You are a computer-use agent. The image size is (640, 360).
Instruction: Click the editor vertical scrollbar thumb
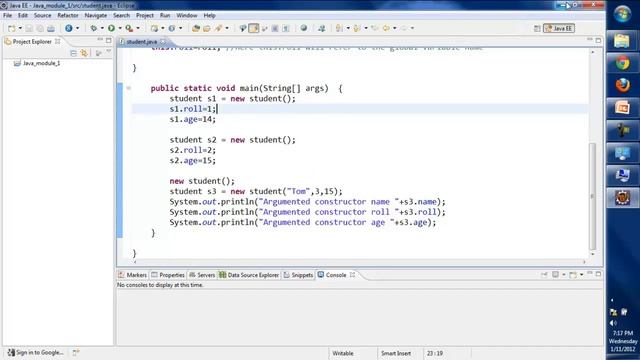(593, 196)
